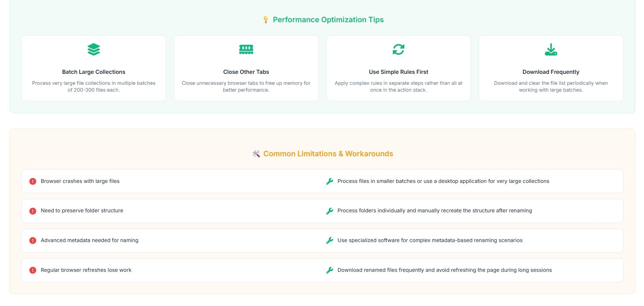Click the red alert icon beside Regular browser refreshes lose work
This screenshot has width=644, height=306.
pyautogui.click(x=33, y=270)
